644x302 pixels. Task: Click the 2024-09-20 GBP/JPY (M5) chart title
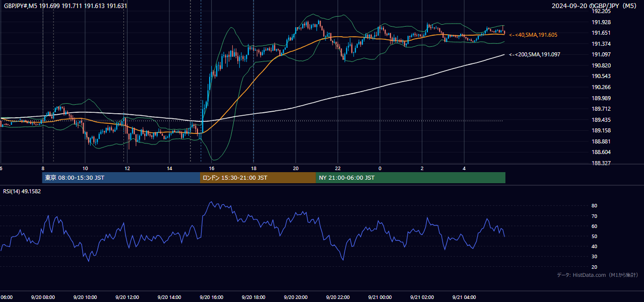[594, 6]
